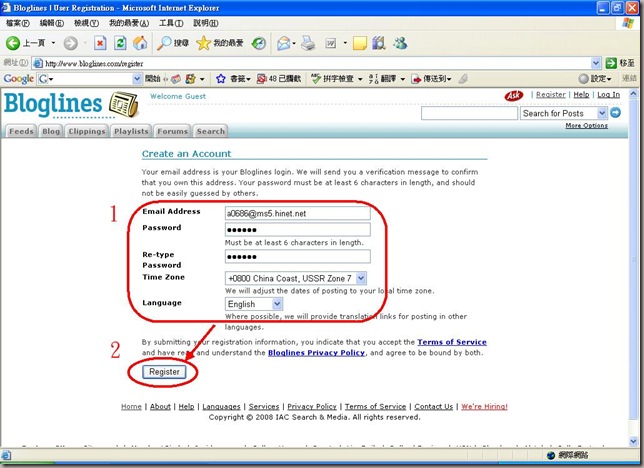Switch to the Search tab
Image resolution: width=644 pixels, height=468 pixels.
pyautogui.click(x=210, y=131)
